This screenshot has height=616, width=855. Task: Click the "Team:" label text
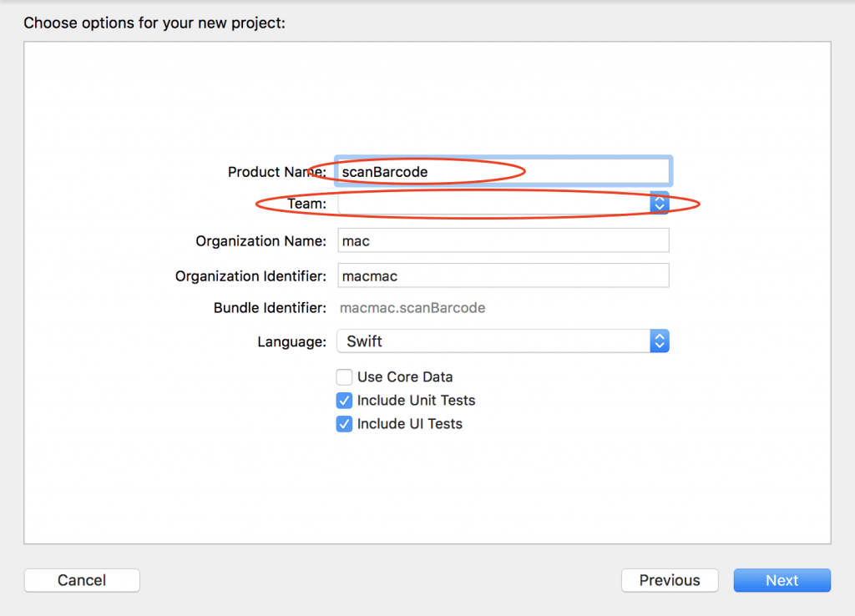click(306, 204)
